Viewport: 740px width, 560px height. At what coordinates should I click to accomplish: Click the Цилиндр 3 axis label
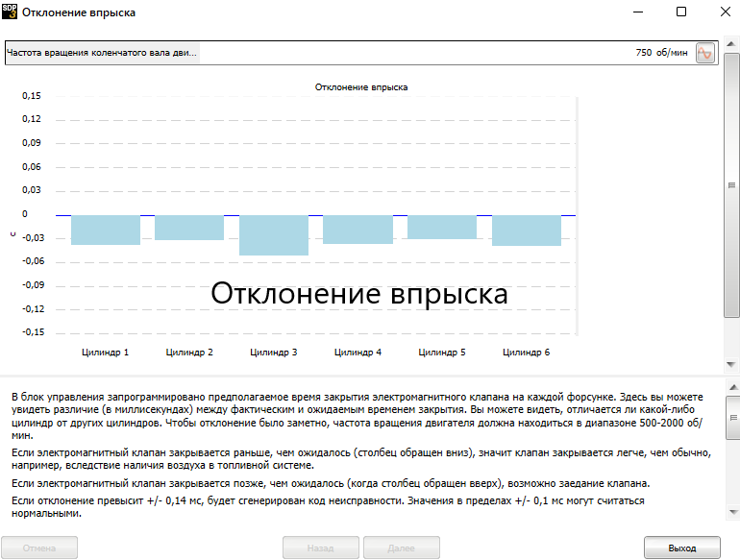[x=274, y=353]
